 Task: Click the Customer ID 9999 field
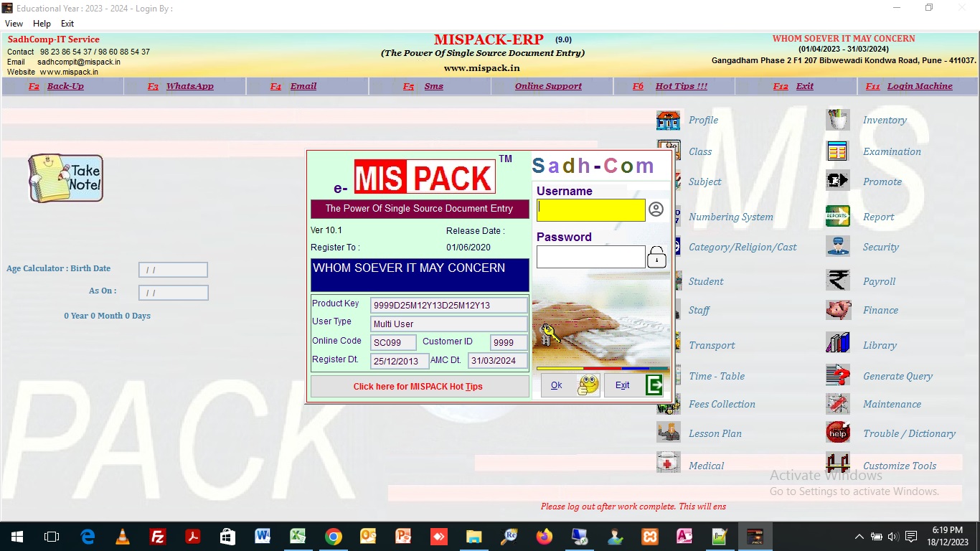coord(509,342)
